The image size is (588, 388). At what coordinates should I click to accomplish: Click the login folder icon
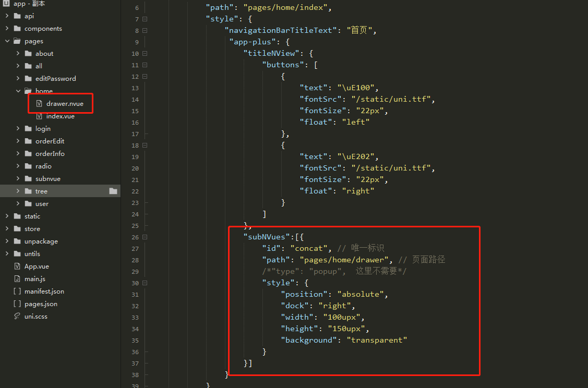tap(28, 129)
